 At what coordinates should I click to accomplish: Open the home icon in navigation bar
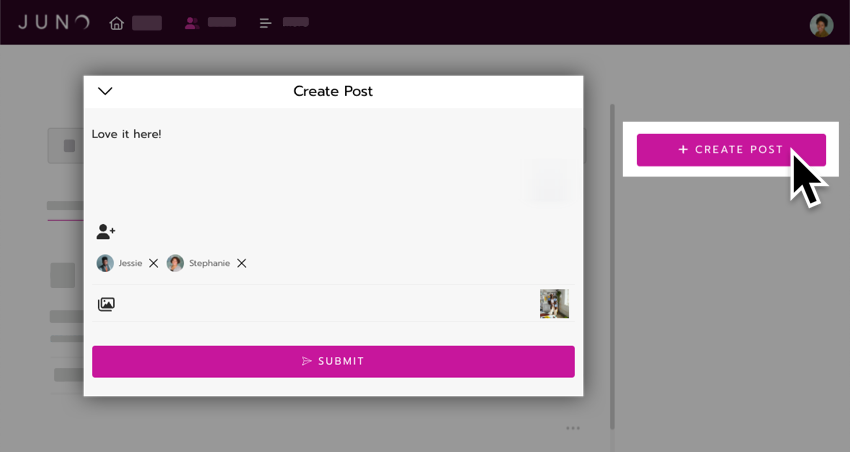[117, 23]
